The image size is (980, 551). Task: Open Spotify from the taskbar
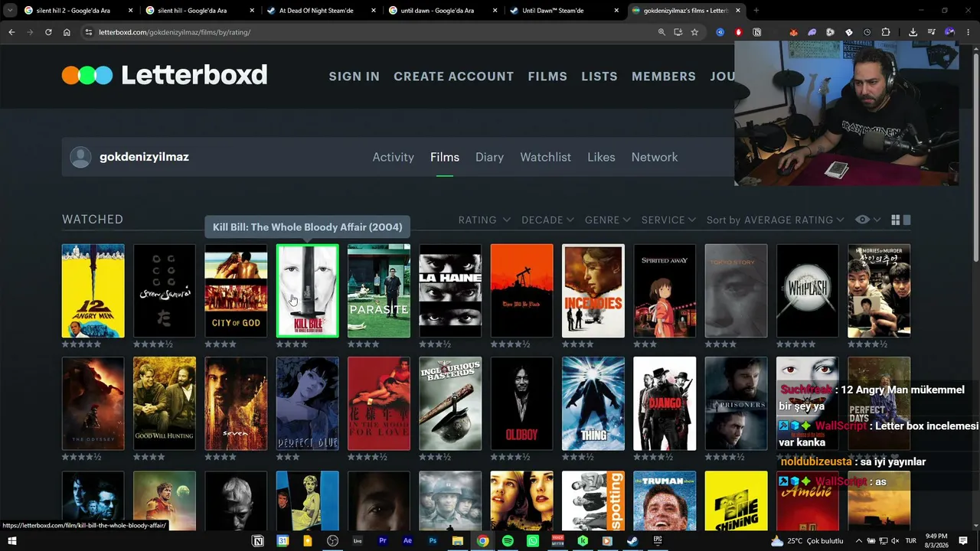coord(508,541)
